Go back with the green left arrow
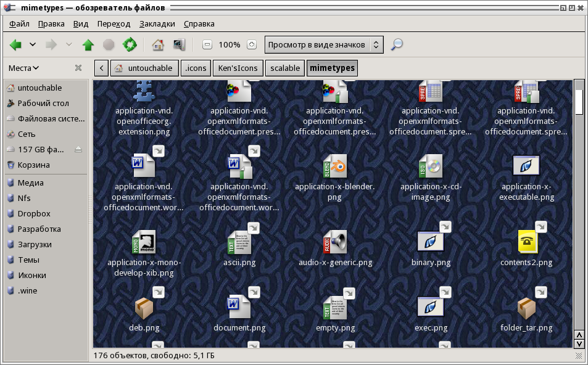Viewport: 588px width, 365px height. pyautogui.click(x=15, y=45)
